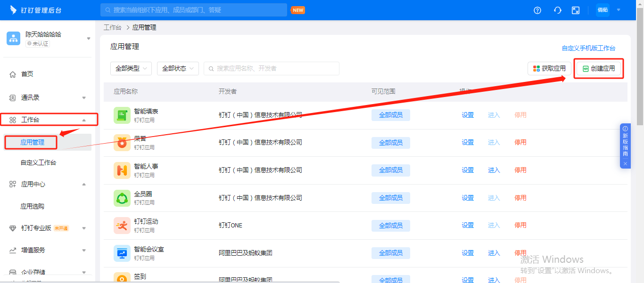This screenshot has width=644, height=283.
Task: Click 停用 for 智能人事
Action: click(520, 170)
